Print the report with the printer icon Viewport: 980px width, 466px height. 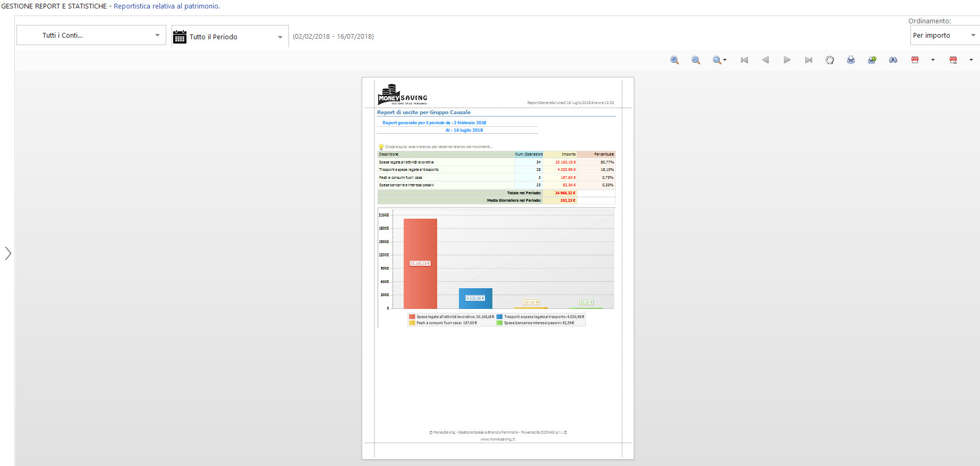[851, 60]
